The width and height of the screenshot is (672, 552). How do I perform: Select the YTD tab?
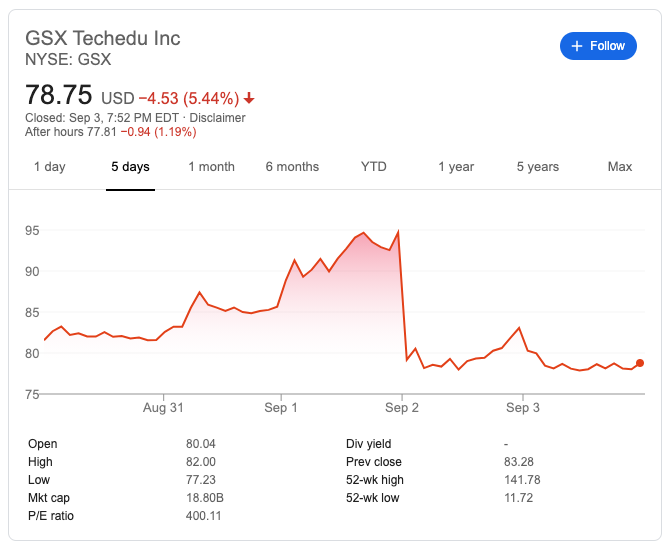tap(374, 167)
